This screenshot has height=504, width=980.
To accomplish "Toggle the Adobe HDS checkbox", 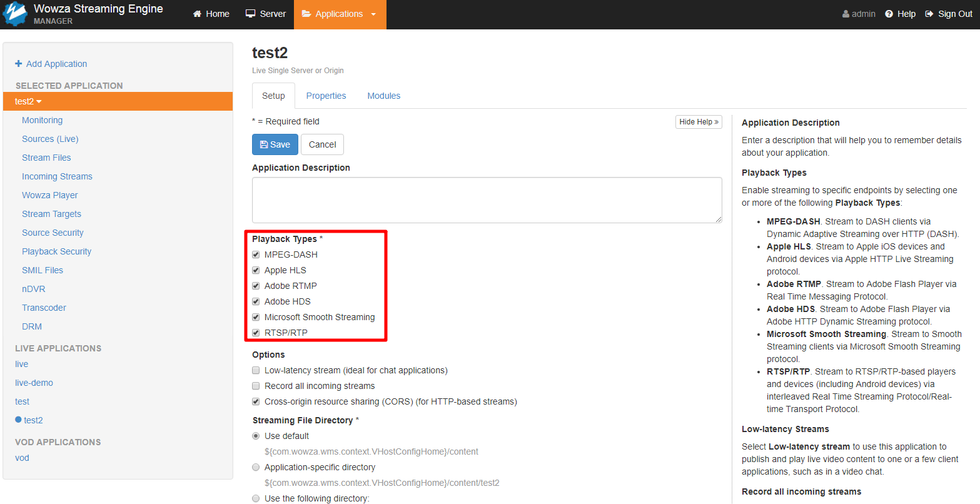I will point(256,301).
